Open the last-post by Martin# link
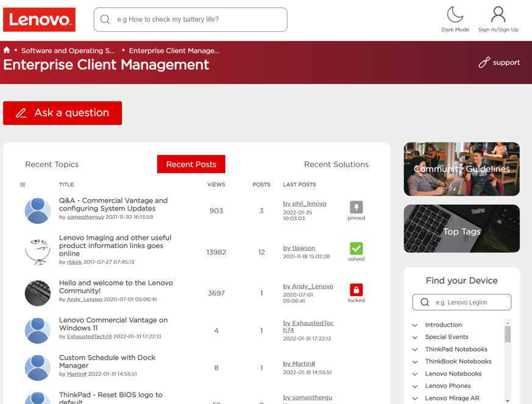Viewport: 532px width, 404px height. point(299,364)
